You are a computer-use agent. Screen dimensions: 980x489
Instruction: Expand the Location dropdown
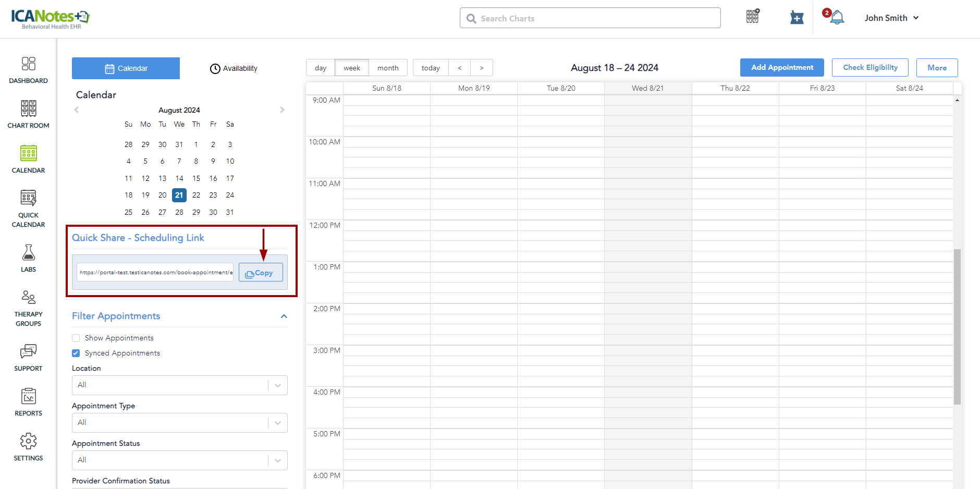pos(179,385)
